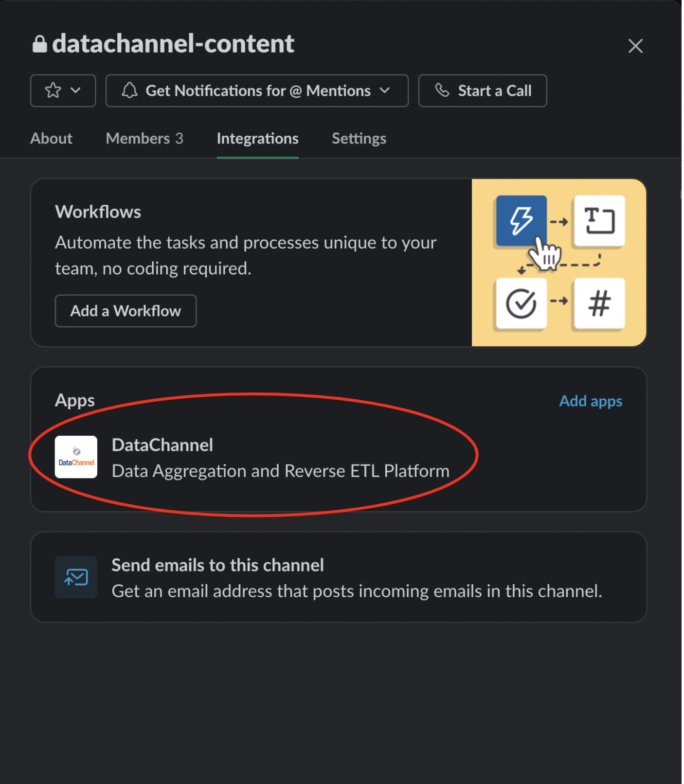The image size is (684, 784).
Task: Close the channel details dialog
Action: tap(635, 46)
